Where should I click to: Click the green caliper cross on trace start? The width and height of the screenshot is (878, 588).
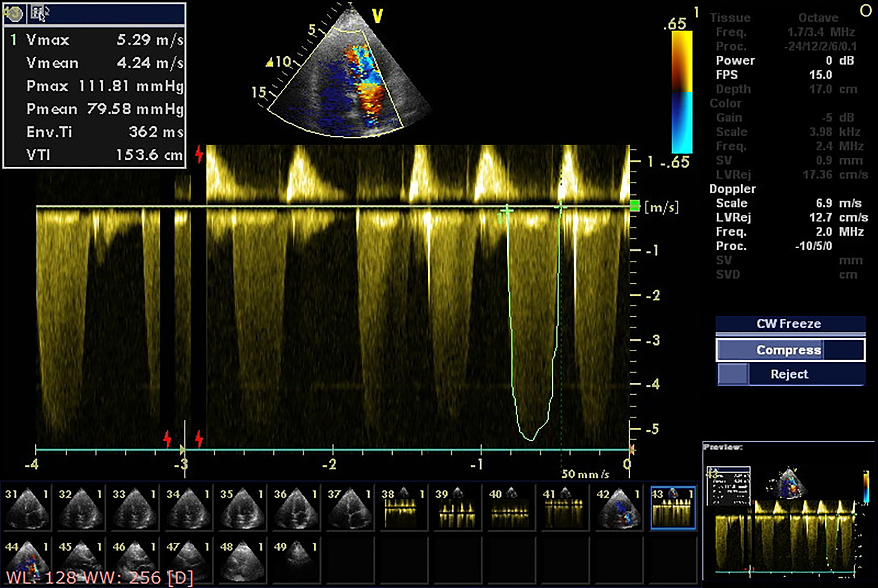(507, 210)
